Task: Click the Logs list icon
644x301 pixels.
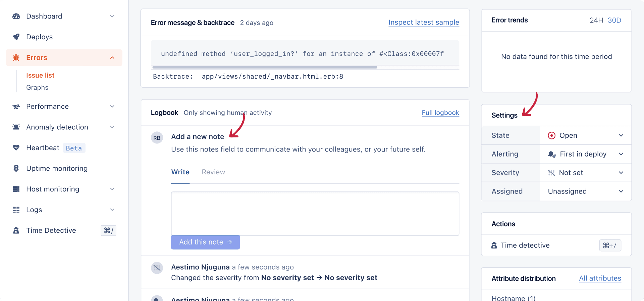Action: pyautogui.click(x=16, y=209)
